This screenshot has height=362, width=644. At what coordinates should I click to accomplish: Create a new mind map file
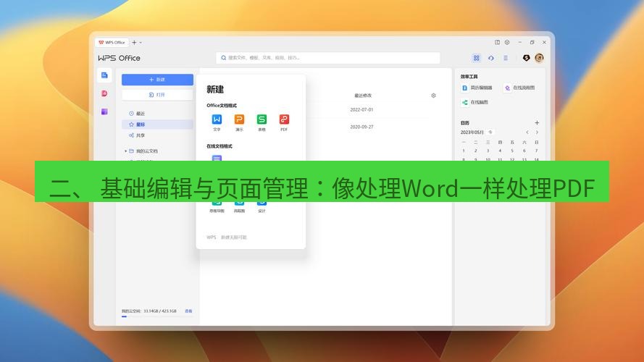tap(217, 206)
